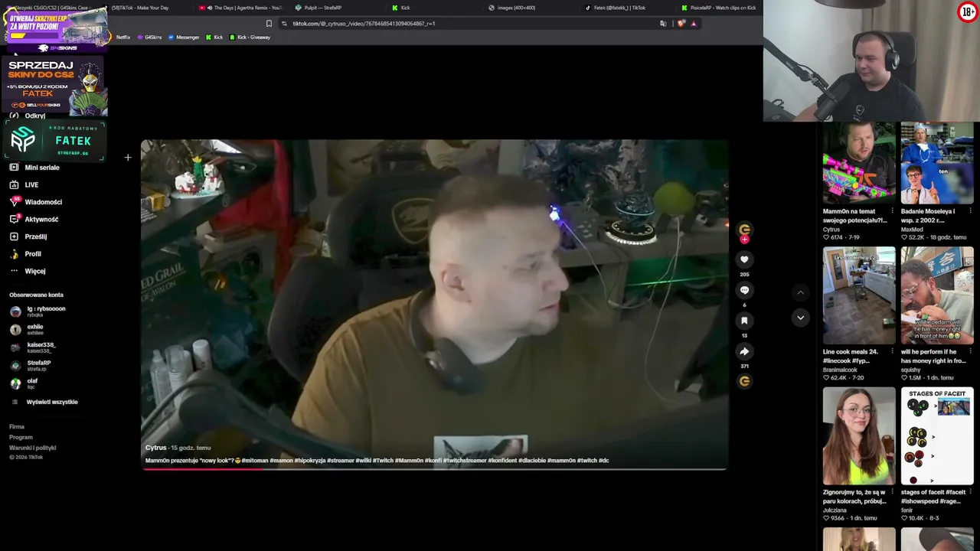Open the LIVE section icon
The width and height of the screenshot is (980, 551).
point(14,184)
